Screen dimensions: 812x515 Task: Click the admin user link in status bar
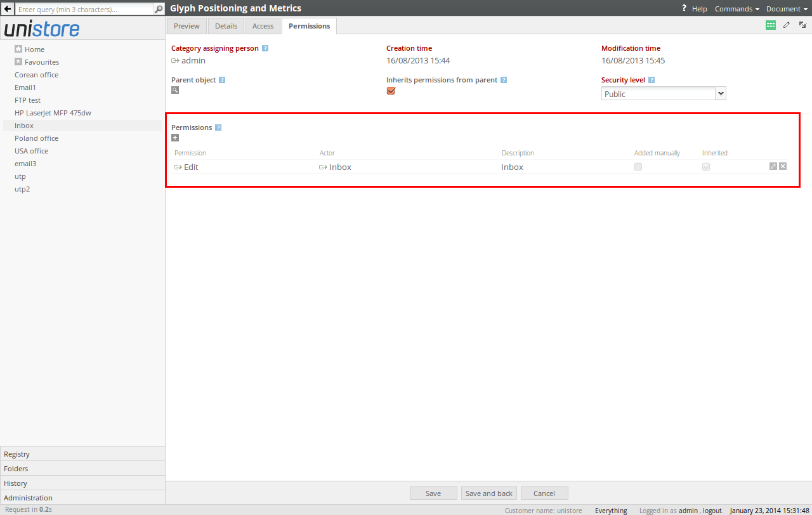coord(688,511)
